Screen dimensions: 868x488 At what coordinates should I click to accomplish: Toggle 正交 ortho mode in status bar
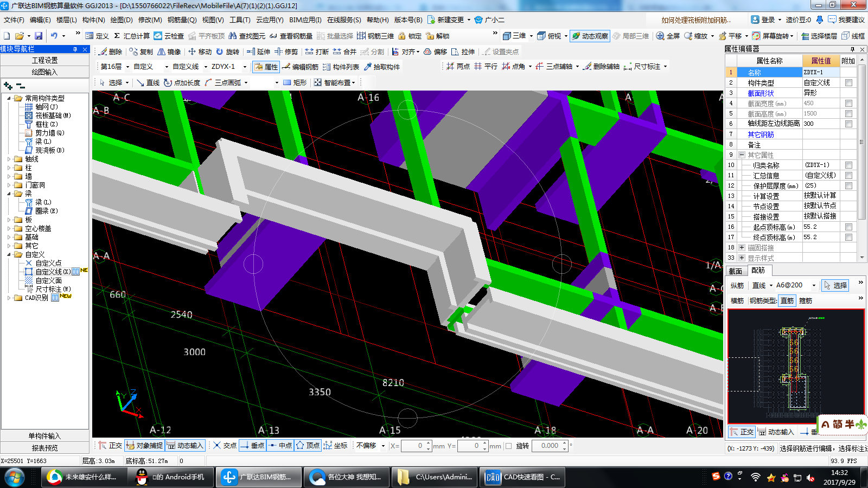coord(110,446)
